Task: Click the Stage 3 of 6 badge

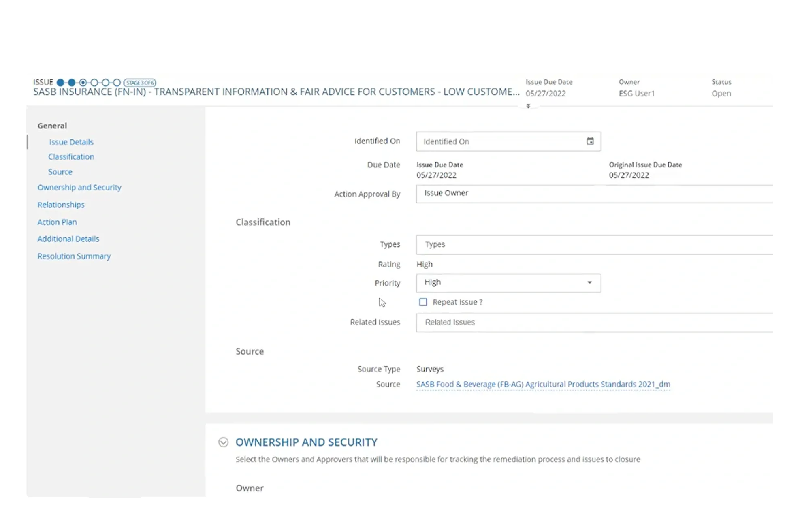Action: (x=140, y=83)
